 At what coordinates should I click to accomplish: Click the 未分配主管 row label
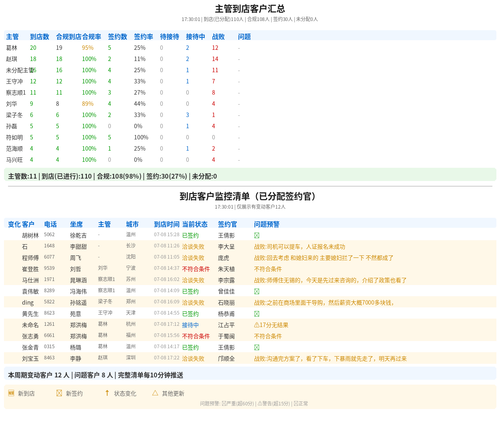20,70
